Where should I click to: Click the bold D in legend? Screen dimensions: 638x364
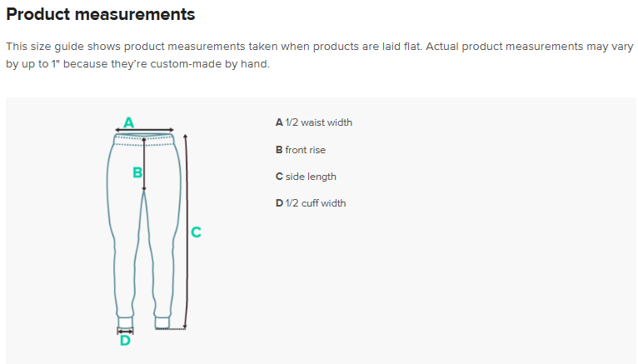[x=279, y=203]
